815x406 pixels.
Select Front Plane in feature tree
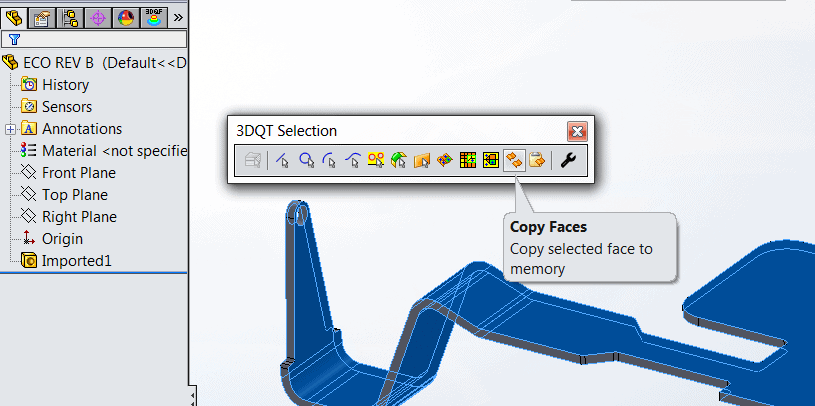[x=78, y=173]
